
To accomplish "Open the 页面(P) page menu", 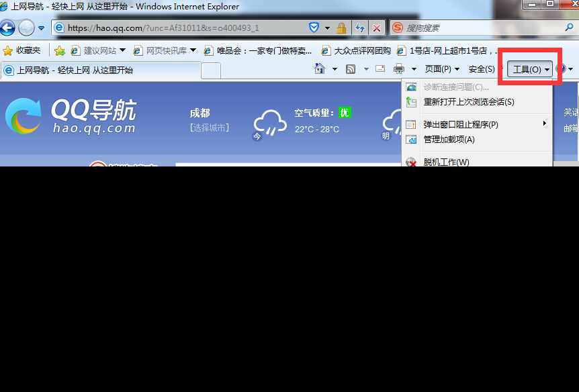I will pos(442,69).
